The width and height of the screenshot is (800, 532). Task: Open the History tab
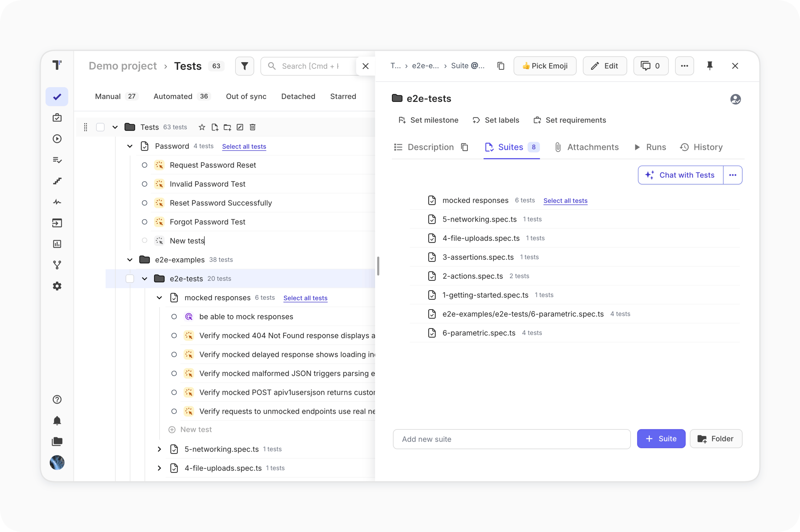coord(701,147)
